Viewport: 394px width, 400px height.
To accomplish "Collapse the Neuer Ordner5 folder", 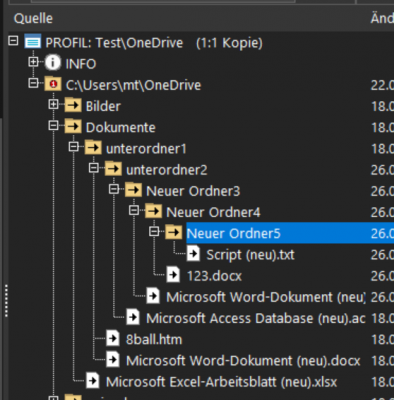I will pos(154,231).
